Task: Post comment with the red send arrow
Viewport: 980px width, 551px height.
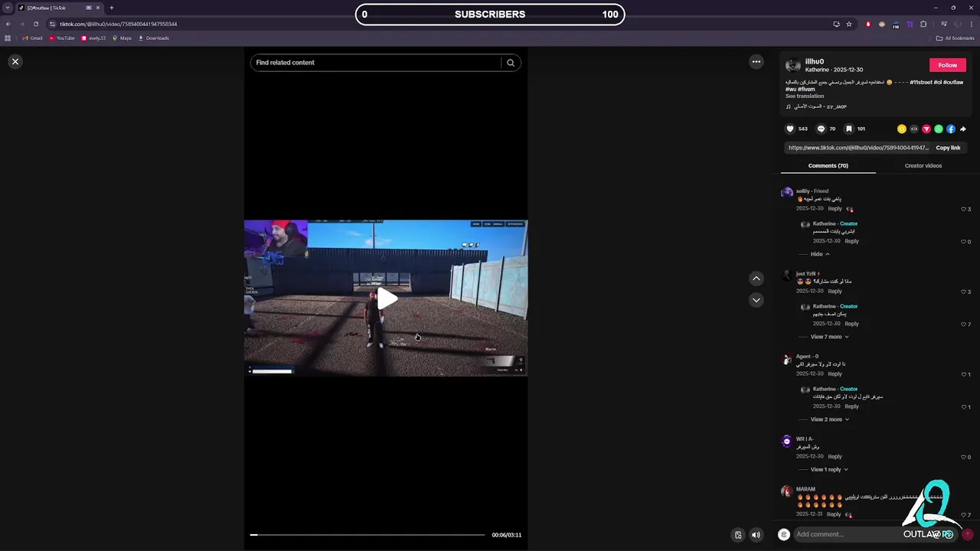Action: pos(967,534)
